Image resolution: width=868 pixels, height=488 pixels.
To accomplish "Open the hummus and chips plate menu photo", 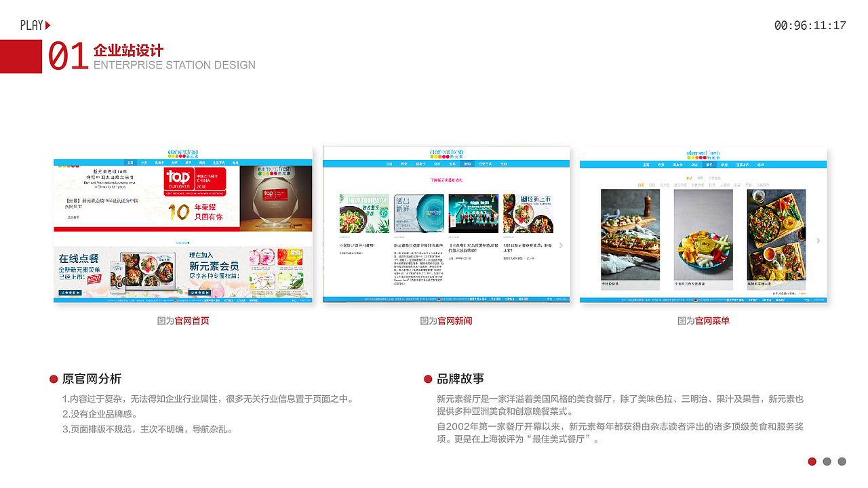I will click(x=703, y=235).
